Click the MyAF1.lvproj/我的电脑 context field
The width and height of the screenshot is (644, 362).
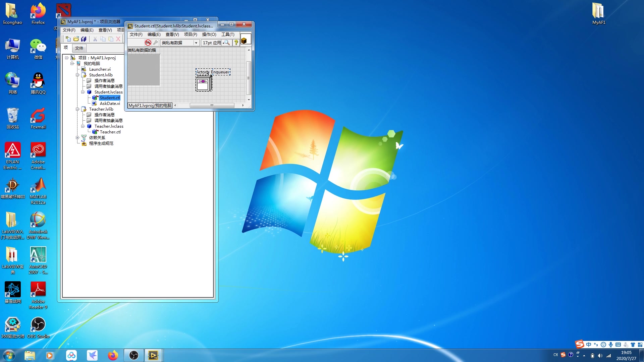150,106
